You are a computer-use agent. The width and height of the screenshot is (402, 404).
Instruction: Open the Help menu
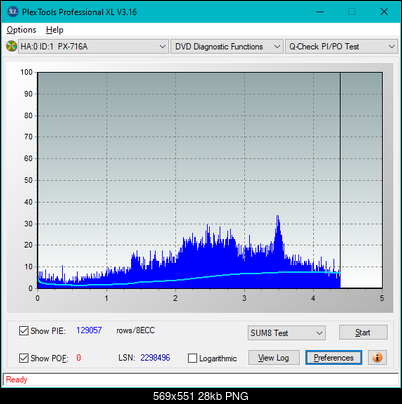tap(55, 30)
